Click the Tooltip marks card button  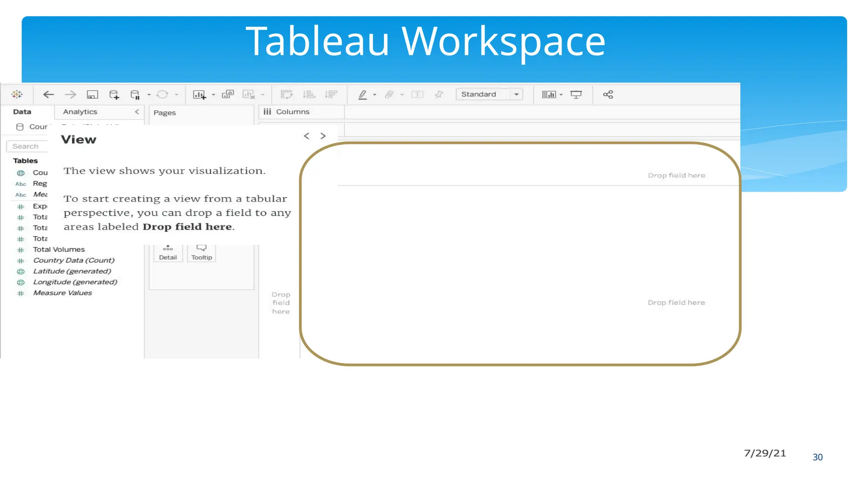[202, 253]
